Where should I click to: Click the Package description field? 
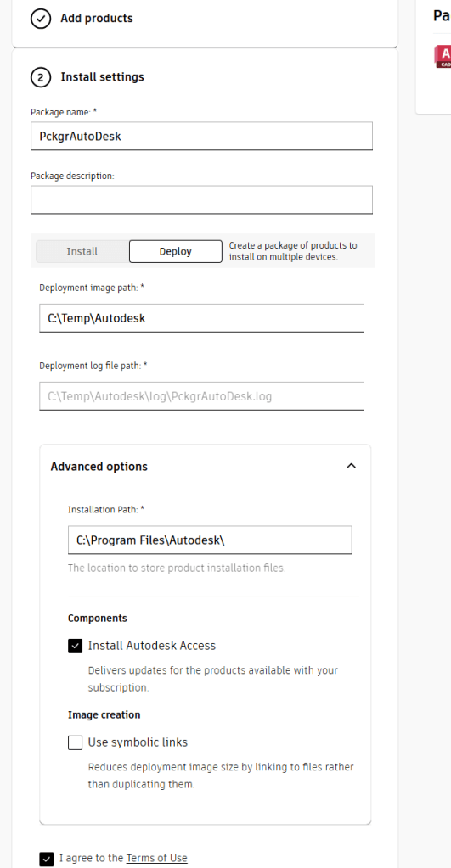click(201, 200)
